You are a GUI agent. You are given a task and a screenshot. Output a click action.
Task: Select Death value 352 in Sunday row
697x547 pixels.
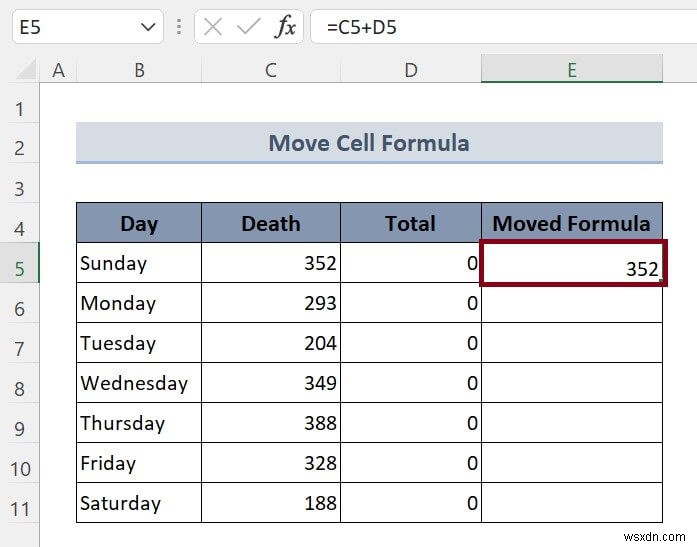point(271,263)
